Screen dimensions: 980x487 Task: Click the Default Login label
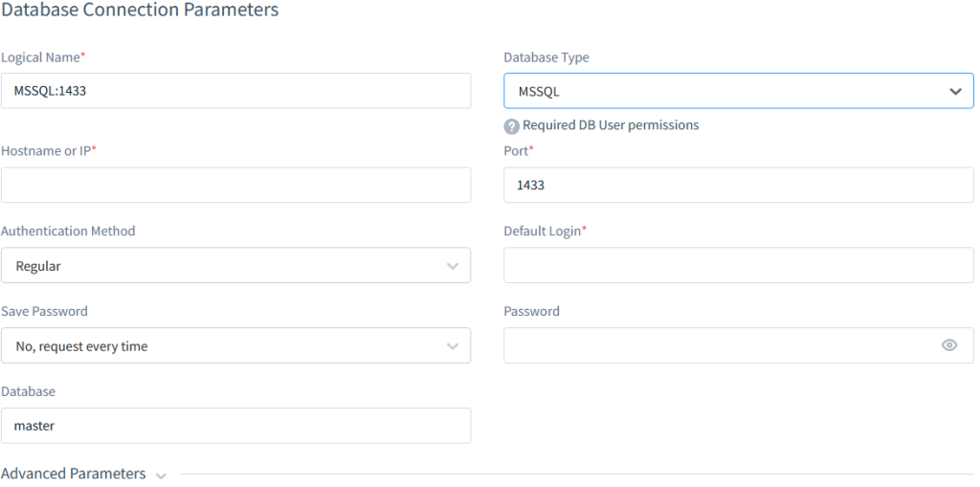pyautogui.click(x=544, y=232)
